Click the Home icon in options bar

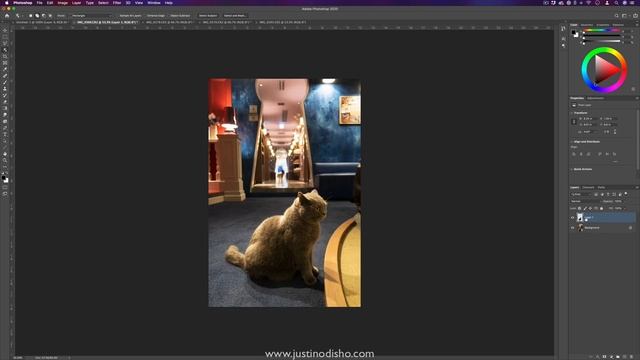click(x=7, y=16)
